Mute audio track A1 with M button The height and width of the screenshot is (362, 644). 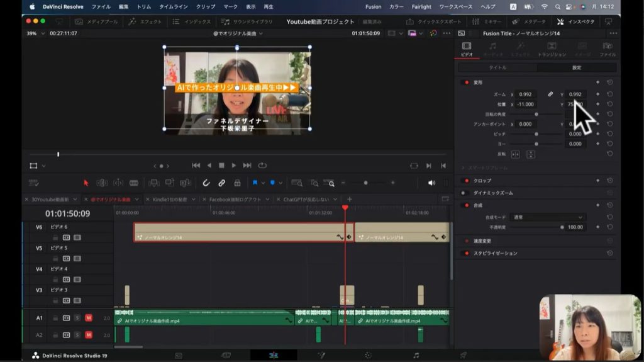(x=88, y=318)
